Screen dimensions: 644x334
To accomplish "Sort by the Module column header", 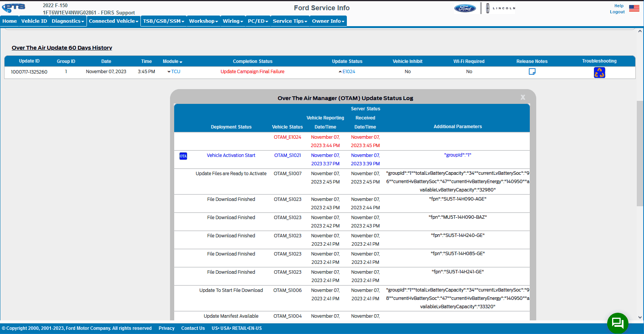I will click(172, 61).
